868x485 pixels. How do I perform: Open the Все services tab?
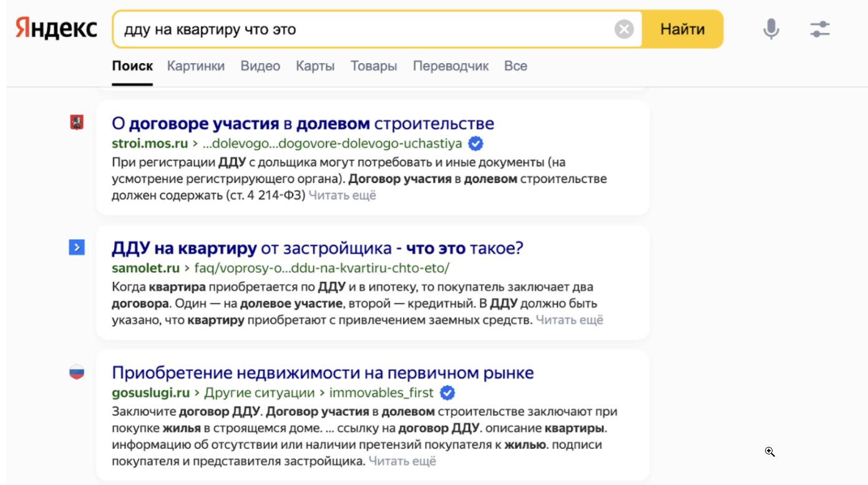[515, 66]
